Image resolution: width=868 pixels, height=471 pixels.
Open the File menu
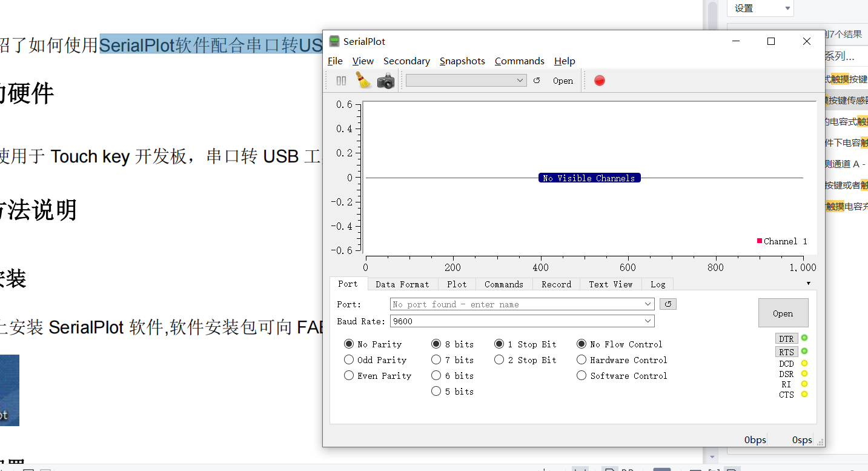pos(335,61)
